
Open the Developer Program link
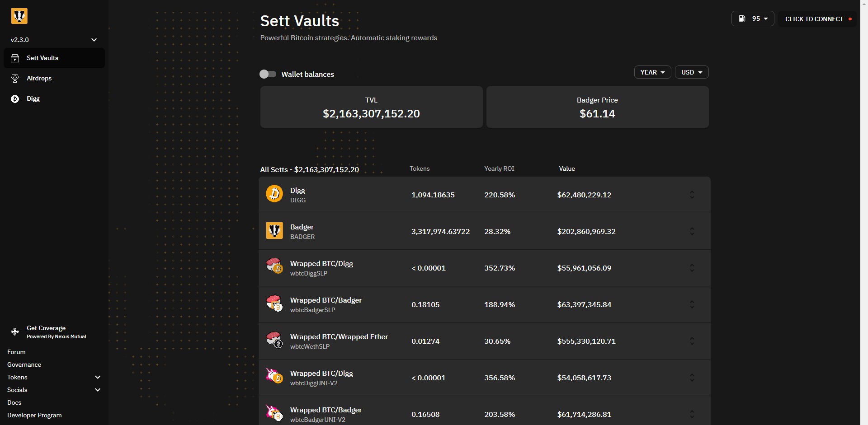tap(34, 415)
